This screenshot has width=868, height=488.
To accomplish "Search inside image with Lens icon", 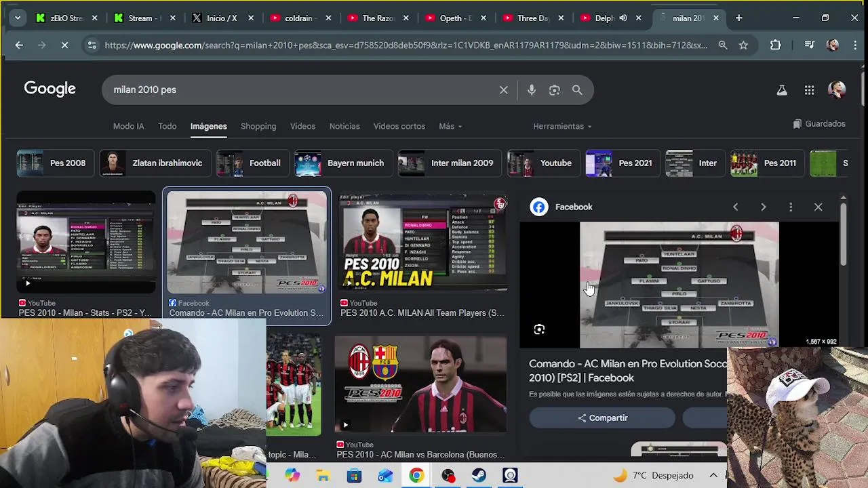I will (539, 329).
